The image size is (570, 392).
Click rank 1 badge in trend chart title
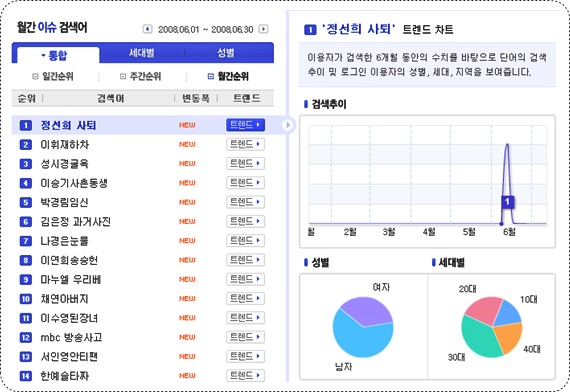click(x=310, y=29)
